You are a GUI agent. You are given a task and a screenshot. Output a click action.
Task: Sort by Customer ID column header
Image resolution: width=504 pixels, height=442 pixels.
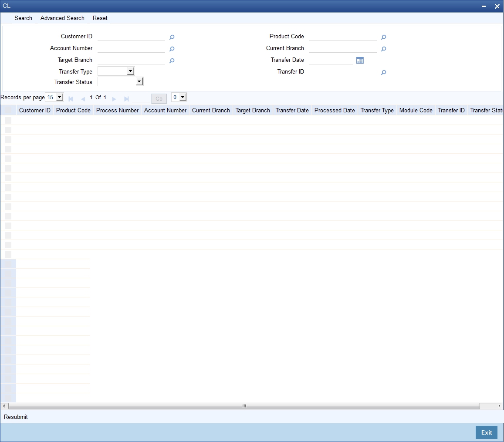pyautogui.click(x=35, y=110)
